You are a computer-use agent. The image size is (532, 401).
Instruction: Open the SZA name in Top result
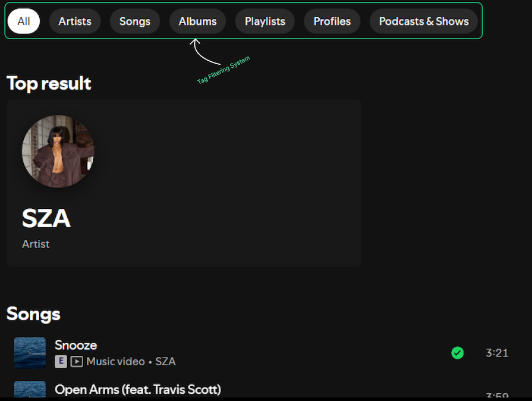point(46,219)
